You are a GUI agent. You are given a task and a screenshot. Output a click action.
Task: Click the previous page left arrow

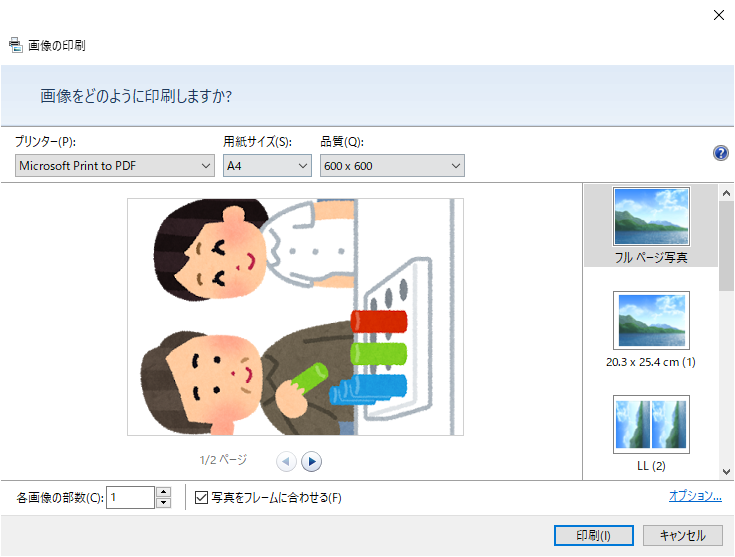click(x=286, y=461)
